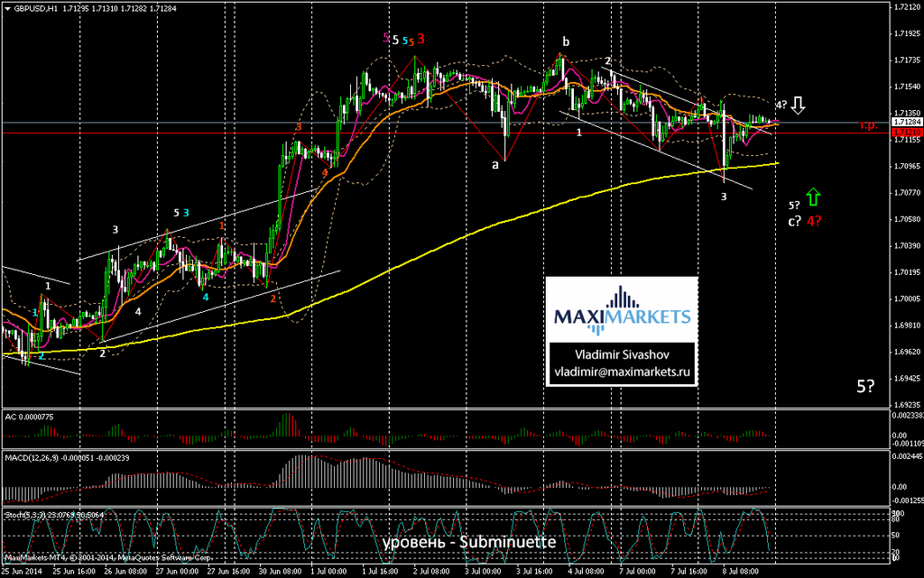This screenshot has width=924, height=578.
Task: Select the red 4? wave label
Action: click(814, 221)
